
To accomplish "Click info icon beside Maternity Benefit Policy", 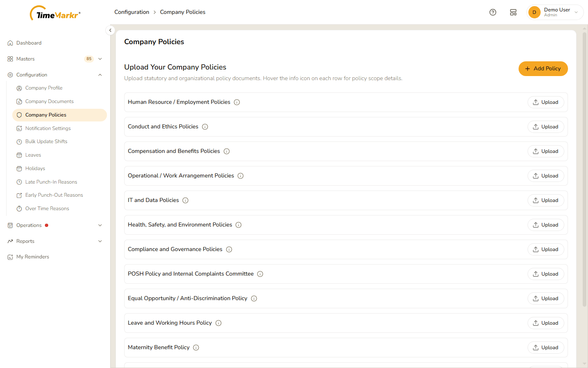I will point(196,348).
